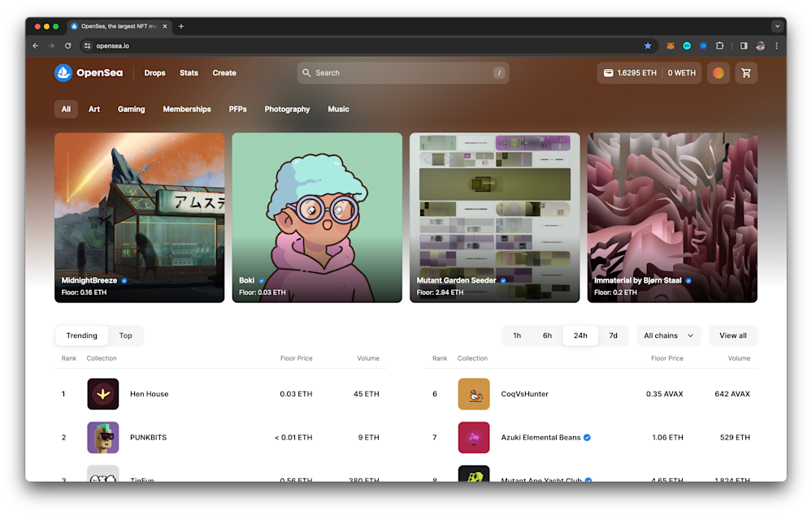Open the Extensions puzzle icon
812x515 pixels.
(x=719, y=45)
